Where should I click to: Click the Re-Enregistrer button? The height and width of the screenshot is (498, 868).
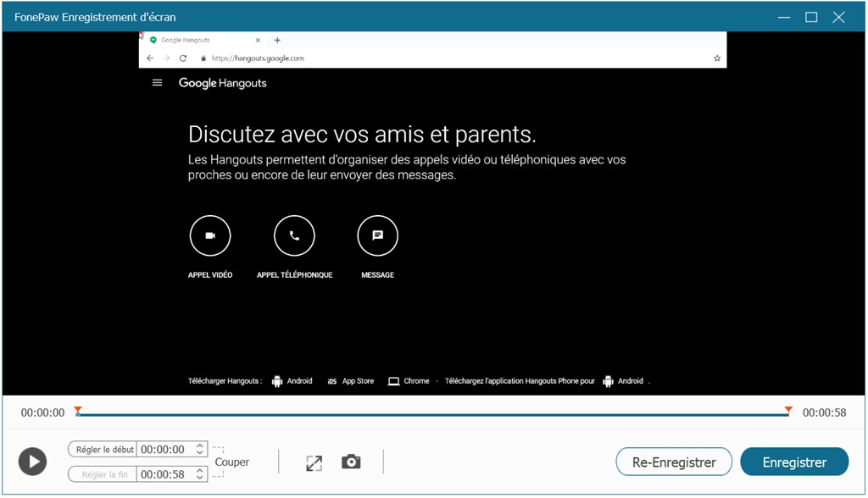pyautogui.click(x=674, y=462)
